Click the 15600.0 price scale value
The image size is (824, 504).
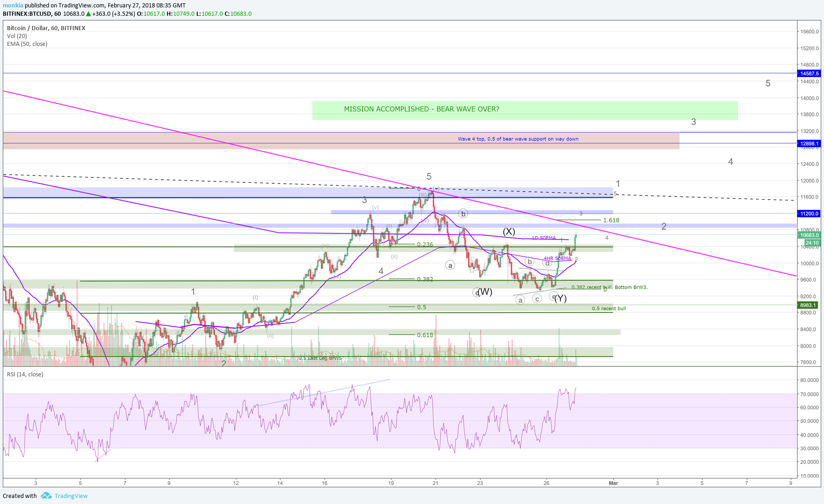(x=809, y=32)
